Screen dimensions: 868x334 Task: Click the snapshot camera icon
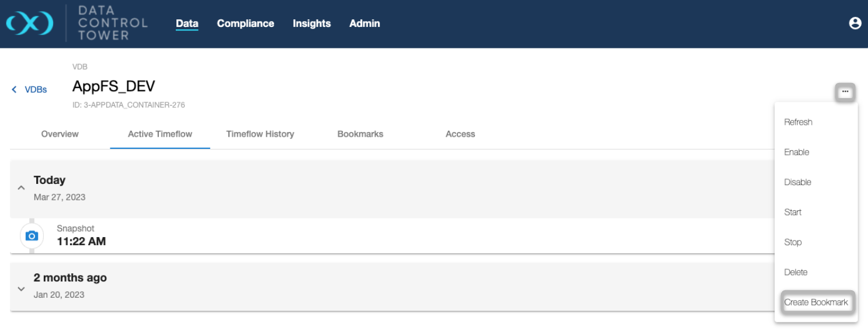pyautogui.click(x=32, y=236)
